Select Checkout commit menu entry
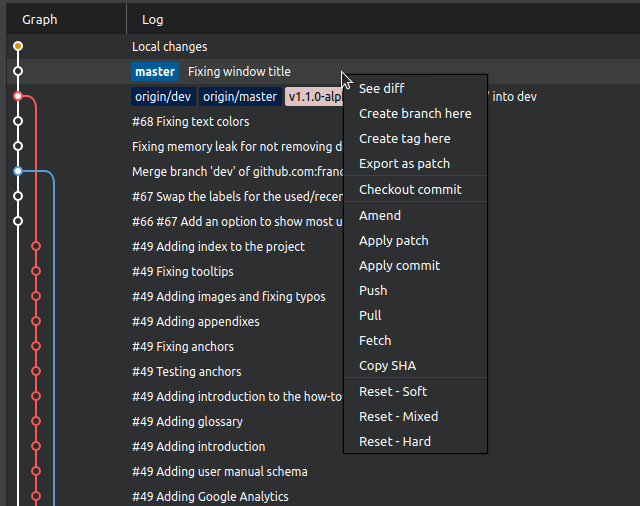Screen dimensions: 640x506 (416, 189)
